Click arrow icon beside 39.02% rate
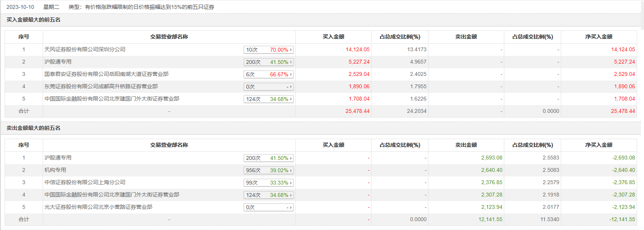 pos(291,170)
